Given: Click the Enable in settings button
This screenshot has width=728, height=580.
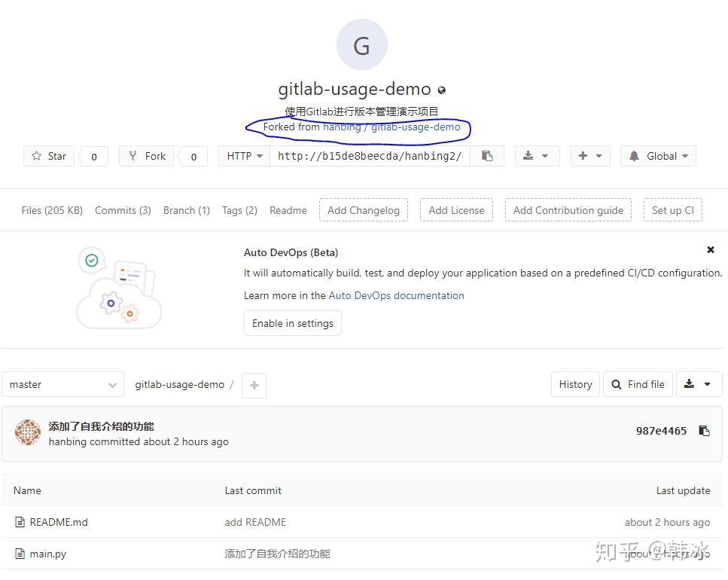Looking at the screenshot, I should pos(292,323).
